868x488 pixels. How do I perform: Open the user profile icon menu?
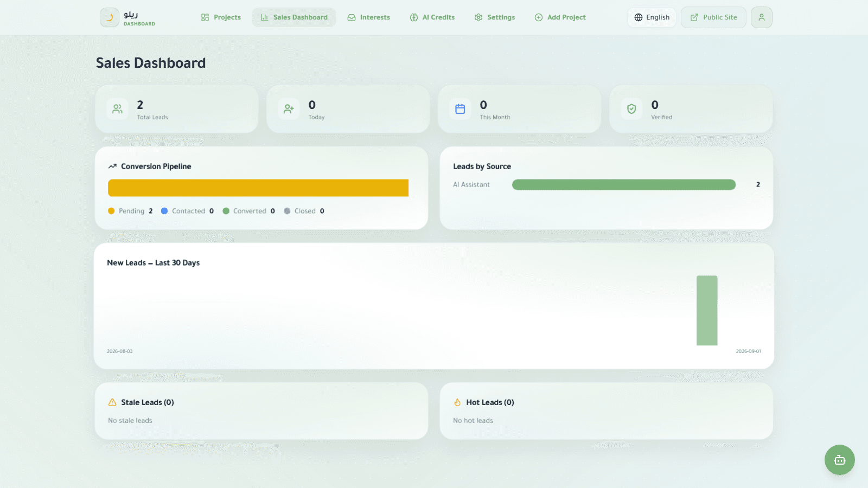pos(762,17)
